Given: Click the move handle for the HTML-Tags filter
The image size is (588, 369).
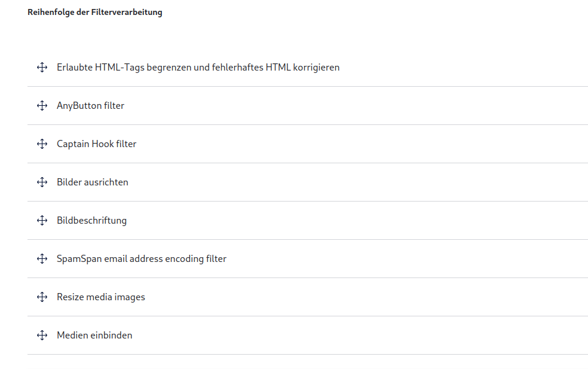Looking at the screenshot, I should coord(42,67).
